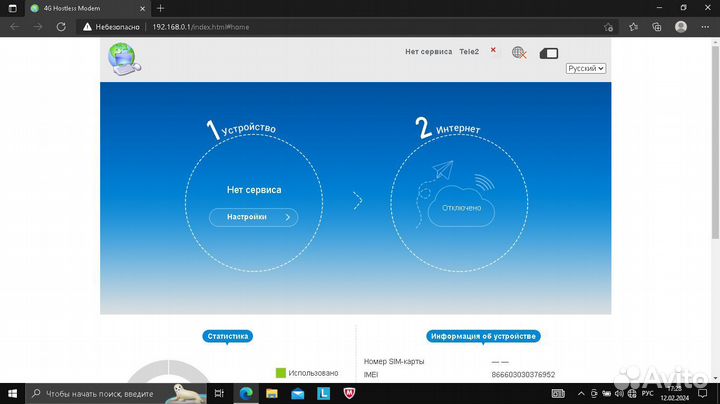Click the address bar URL
Viewport: 720px width, 404px height.
tap(201, 27)
